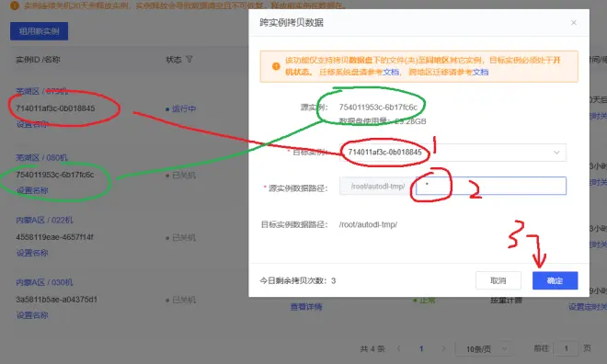Click the 实例ID /名称 column header
This screenshot has width=607, height=364.
pyautogui.click(x=38, y=60)
